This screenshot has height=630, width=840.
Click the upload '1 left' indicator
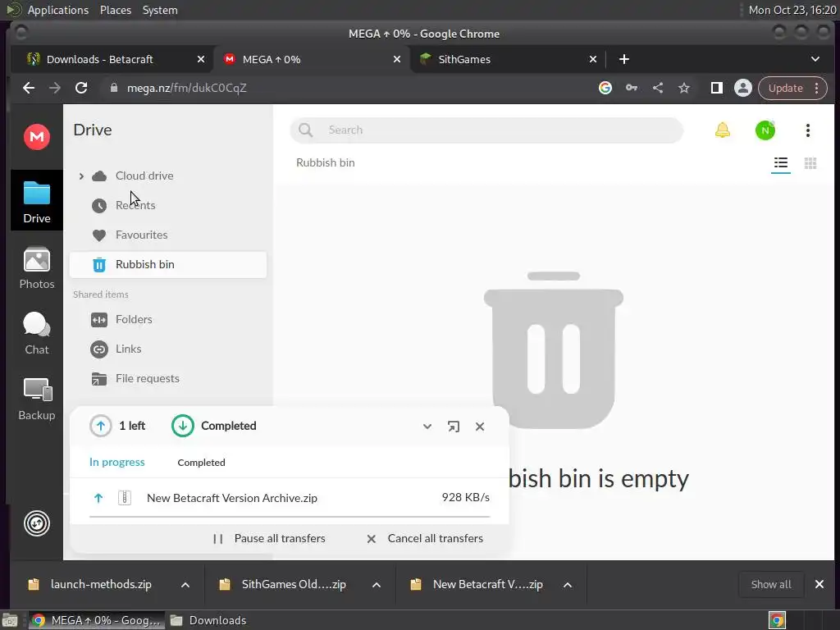pyautogui.click(x=117, y=426)
